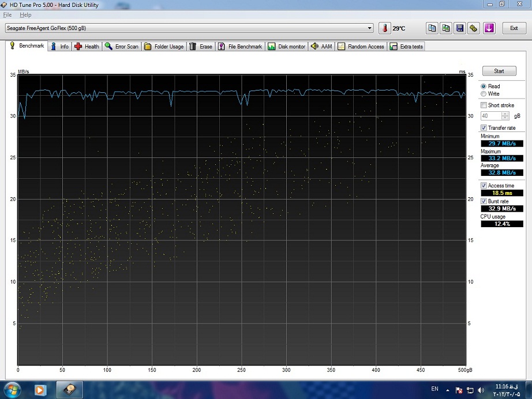Open Windows Media Player from the taskbar

click(x=40, y=390)
